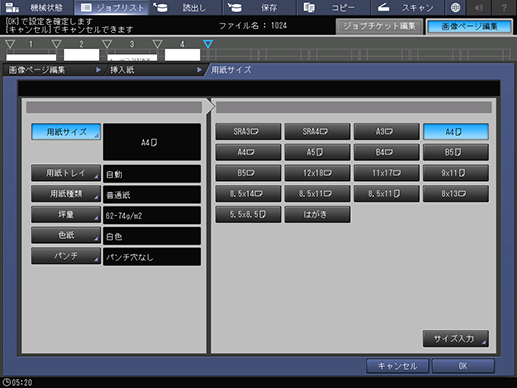Screen dimensions: 517x388
Task: Open help with the question mark icon
Action: pyautogui.click(x=504, y=7)
